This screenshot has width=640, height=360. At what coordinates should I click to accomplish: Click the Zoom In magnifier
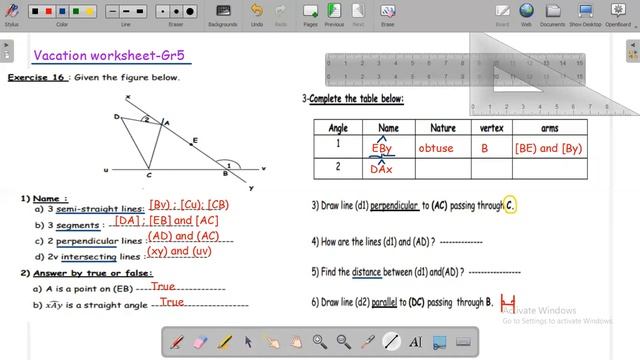point(320,342)
